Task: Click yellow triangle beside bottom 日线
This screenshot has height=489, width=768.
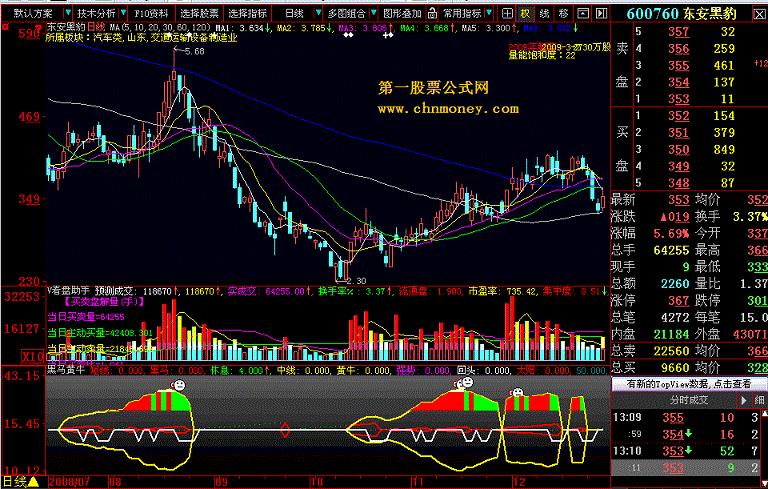Action: coord(33,482)
